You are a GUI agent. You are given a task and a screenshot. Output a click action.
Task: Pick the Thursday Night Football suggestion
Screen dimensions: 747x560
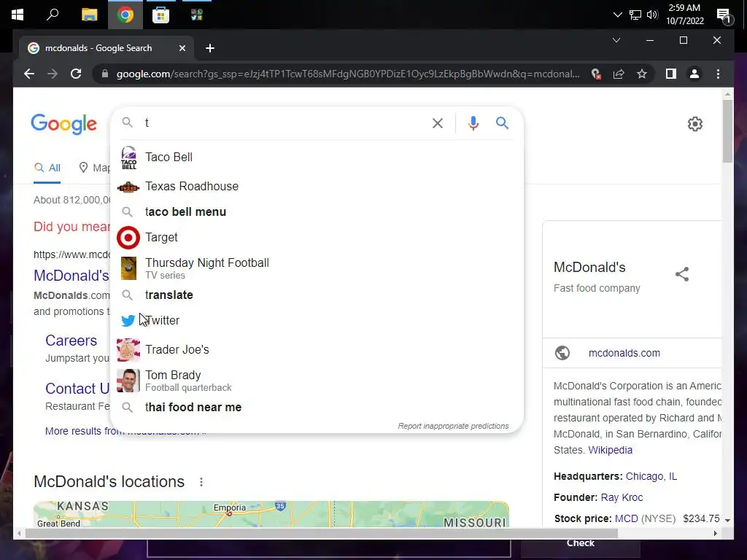click(x=317, y=268)
